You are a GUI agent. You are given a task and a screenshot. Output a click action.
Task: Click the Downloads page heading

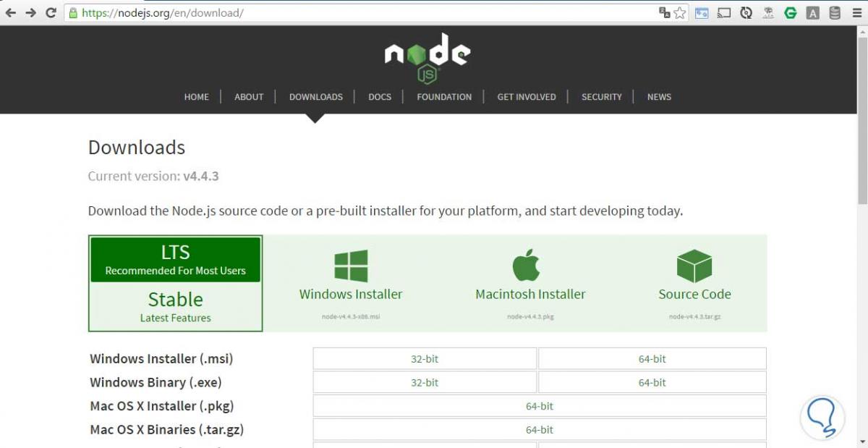[137, 148]
